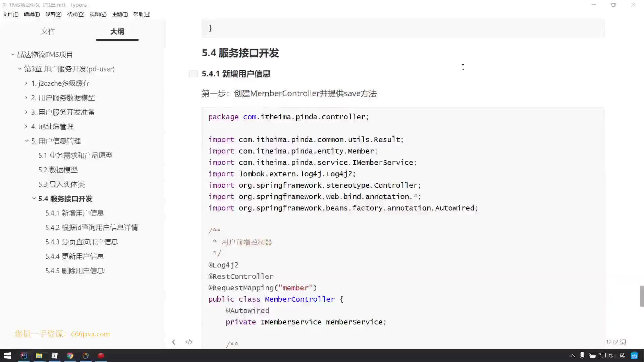Show hidden system tray icons
The image size is (644, 362).
point(572,356)
